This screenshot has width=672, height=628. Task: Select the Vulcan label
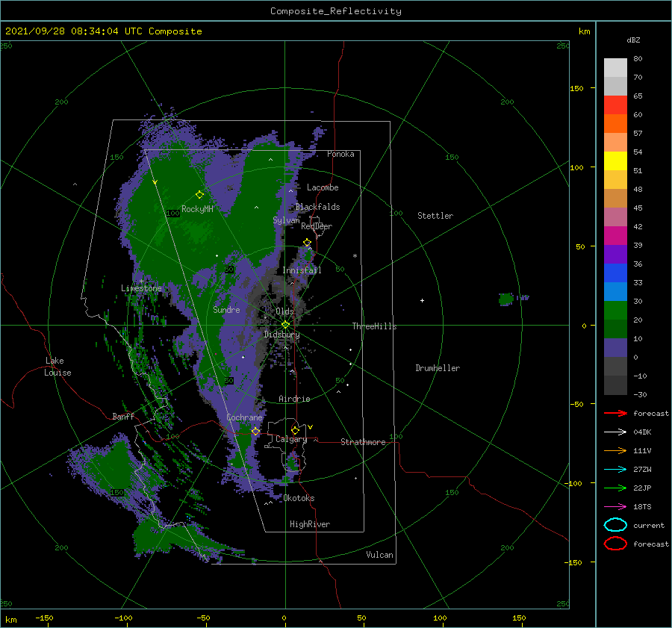click(x=380, y=555)
